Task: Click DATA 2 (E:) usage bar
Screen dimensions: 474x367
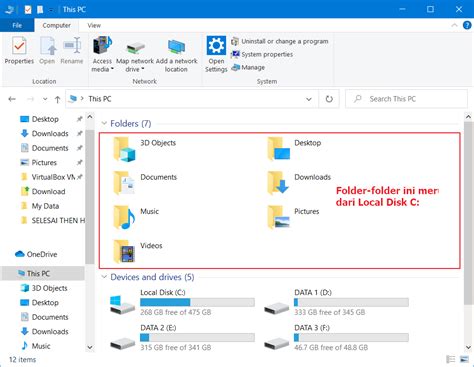Action: [x=197, y=338]
